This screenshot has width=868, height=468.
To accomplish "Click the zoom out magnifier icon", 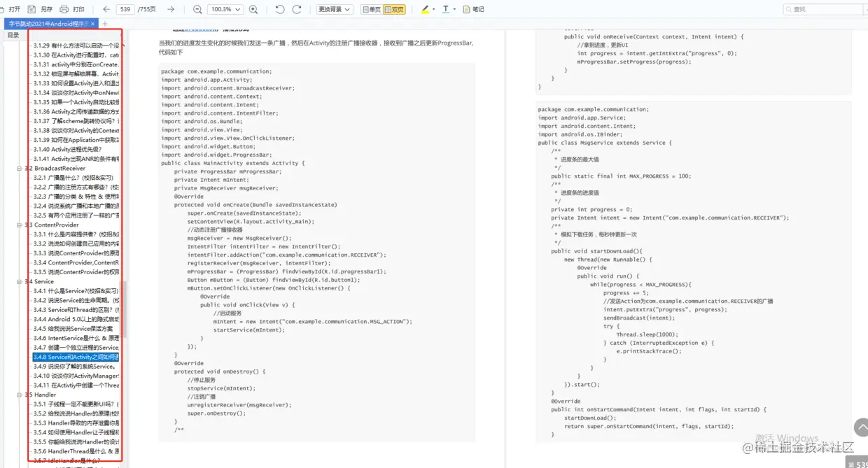I will [x=197, y=9].
